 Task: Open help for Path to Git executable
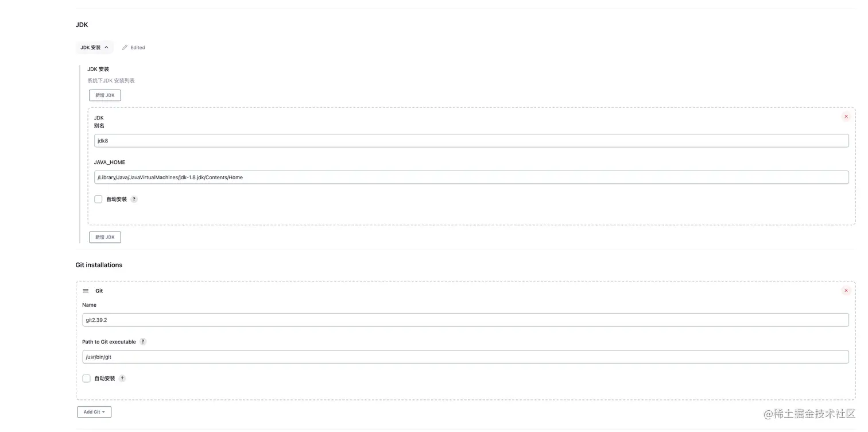click(x=143, y=342)
